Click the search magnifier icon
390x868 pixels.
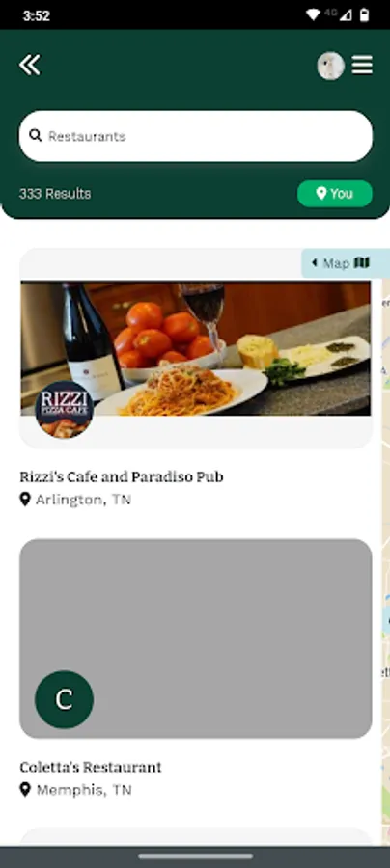(36, 136)
